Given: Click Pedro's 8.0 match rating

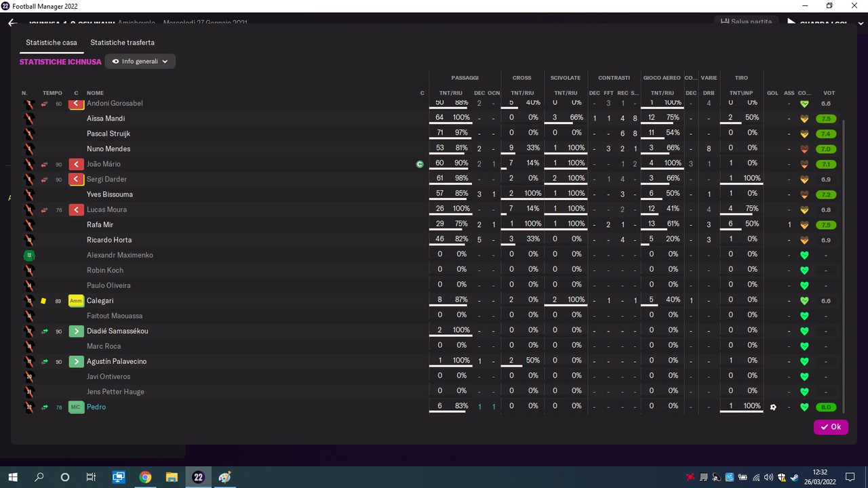Looking at the screenshot, I should pos(827,407).
